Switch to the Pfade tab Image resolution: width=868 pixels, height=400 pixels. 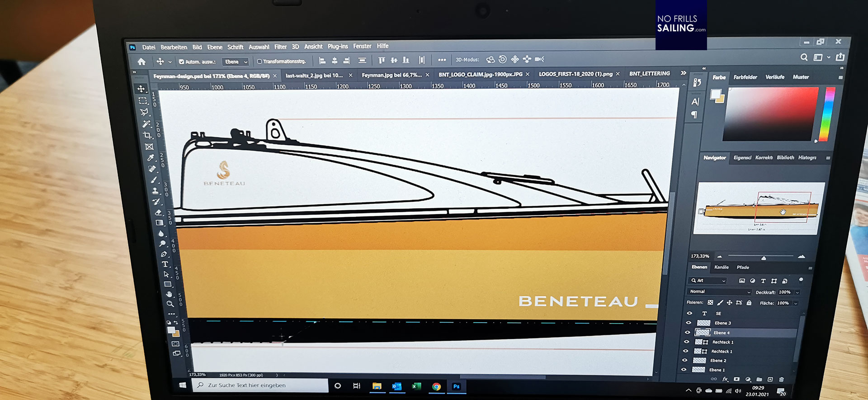pyautogui.click(x=743, y=267)
